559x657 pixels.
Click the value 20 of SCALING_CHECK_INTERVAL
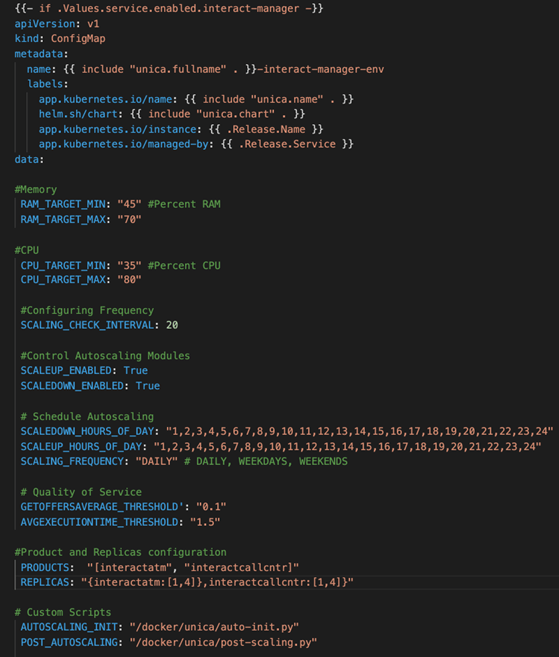click(x=172, y=325)
